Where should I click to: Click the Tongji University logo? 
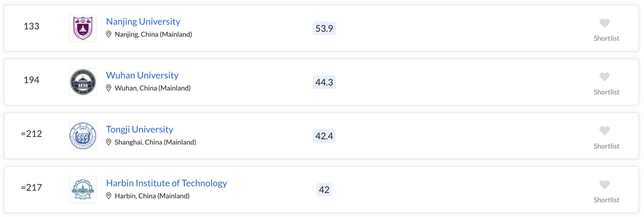pyautogui.click(x=83, y=136)
